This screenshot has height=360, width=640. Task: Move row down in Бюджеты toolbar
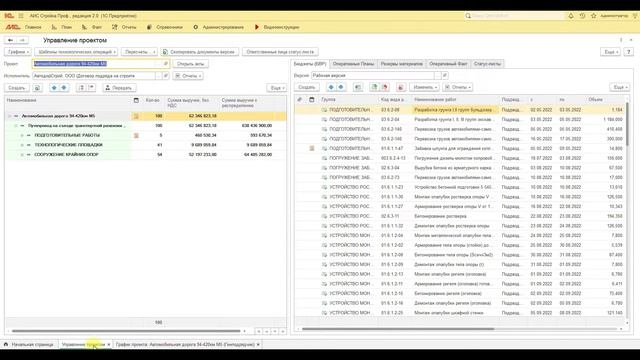click(x=341, y=87)
